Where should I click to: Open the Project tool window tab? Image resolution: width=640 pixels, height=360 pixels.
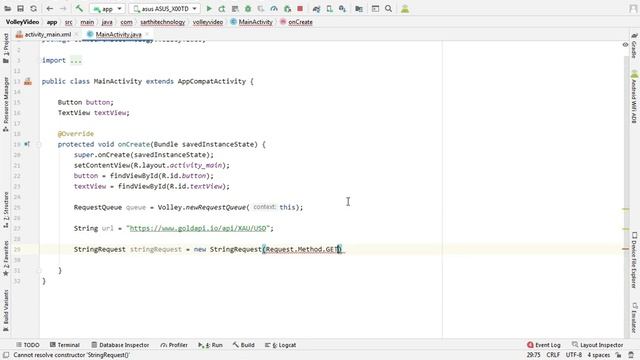pos(6,49)
